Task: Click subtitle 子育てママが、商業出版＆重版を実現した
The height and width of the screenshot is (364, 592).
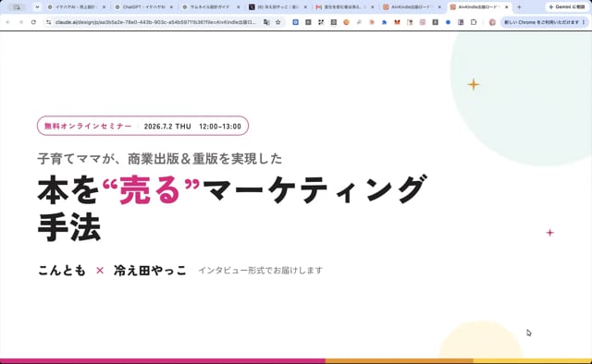Action: (160, 158)
